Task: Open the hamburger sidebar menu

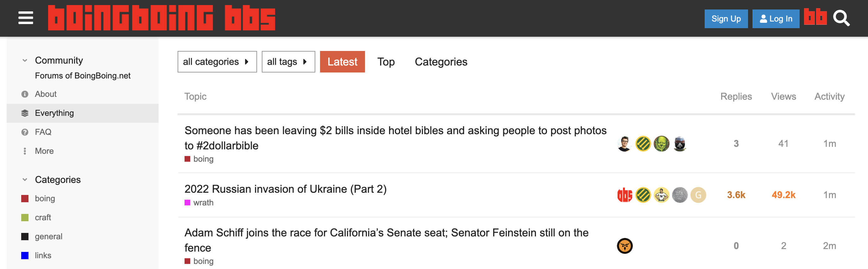Action: pyautogui.click(x=26, y=18)
